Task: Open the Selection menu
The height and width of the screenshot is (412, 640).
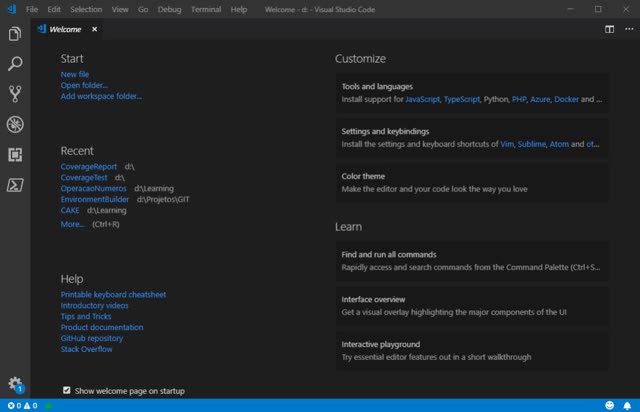Action: pyautogui.click(x=86, y=9)
